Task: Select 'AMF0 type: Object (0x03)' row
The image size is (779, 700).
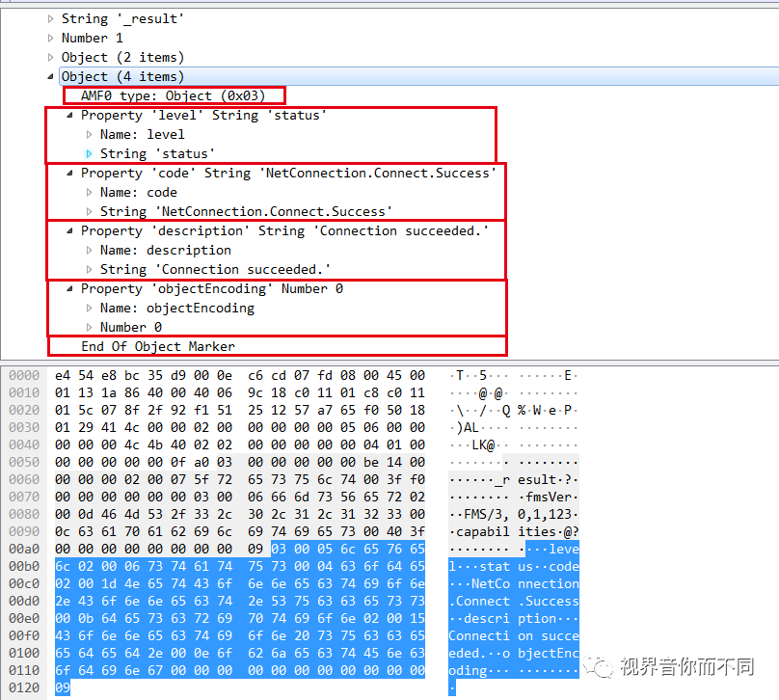Action: pyautogui.click(x=173, y=95)
